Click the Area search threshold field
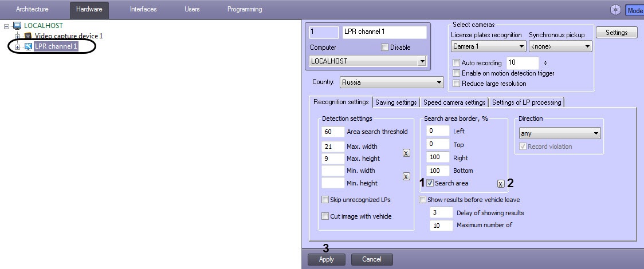Viewport: 644px width, 269px height. 333,132
